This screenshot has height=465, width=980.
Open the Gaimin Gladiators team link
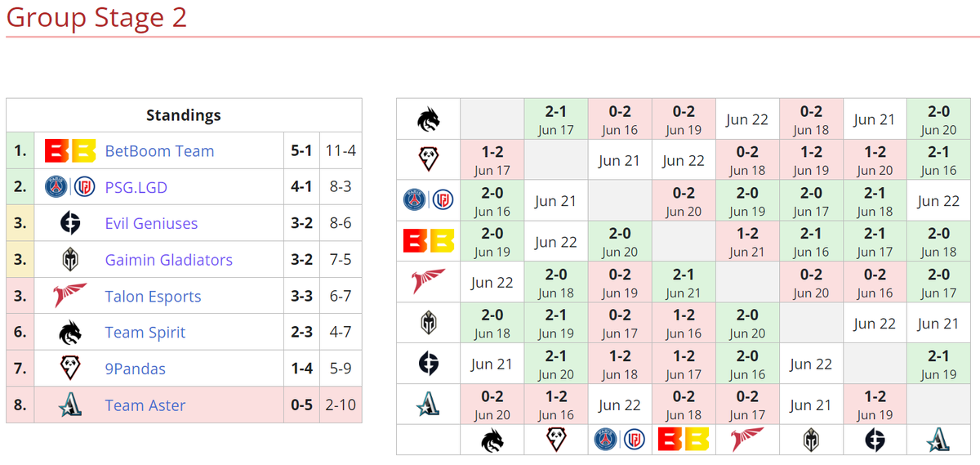[168, 260]
